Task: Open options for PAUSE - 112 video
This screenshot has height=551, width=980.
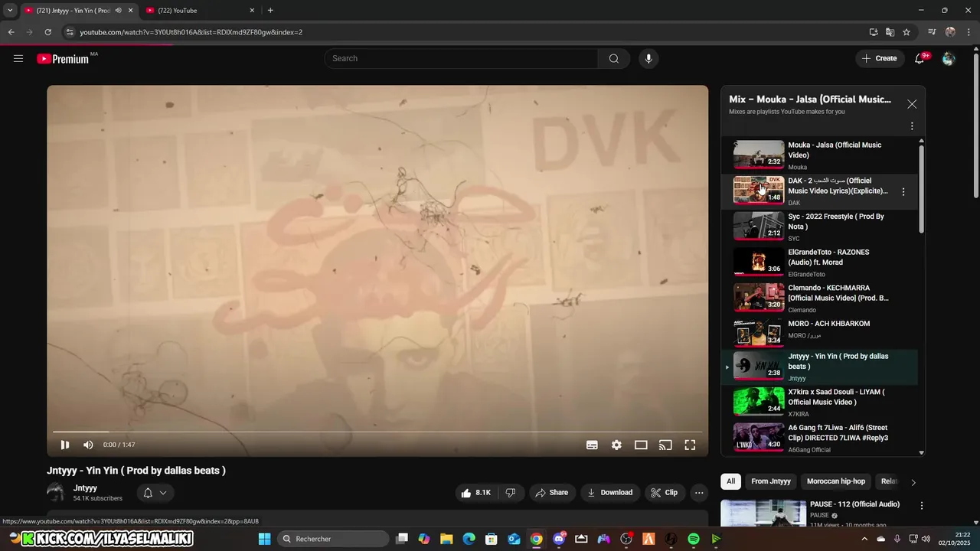Action: pos(922,506)
